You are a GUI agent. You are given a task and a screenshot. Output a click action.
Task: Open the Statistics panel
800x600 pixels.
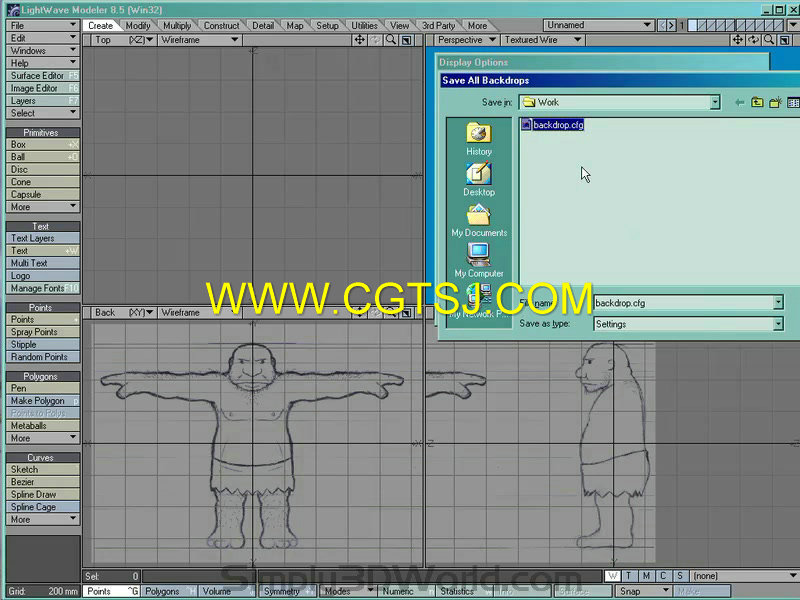[464, 591]
